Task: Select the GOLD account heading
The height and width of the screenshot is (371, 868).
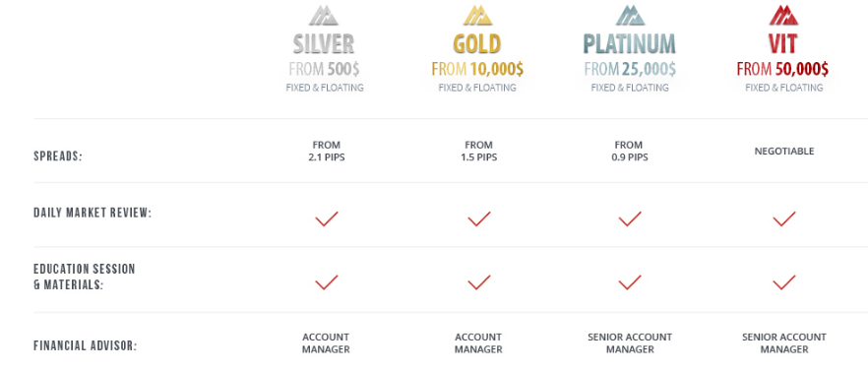Action: 477,43
